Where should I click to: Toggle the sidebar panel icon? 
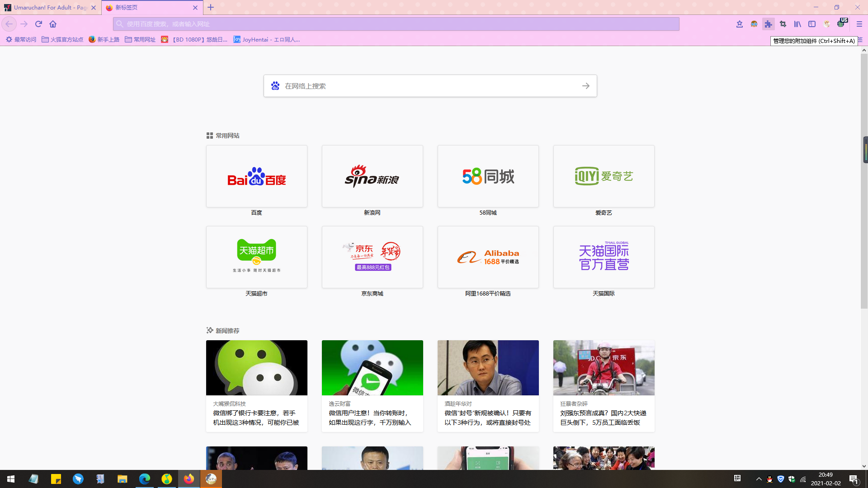812,24
